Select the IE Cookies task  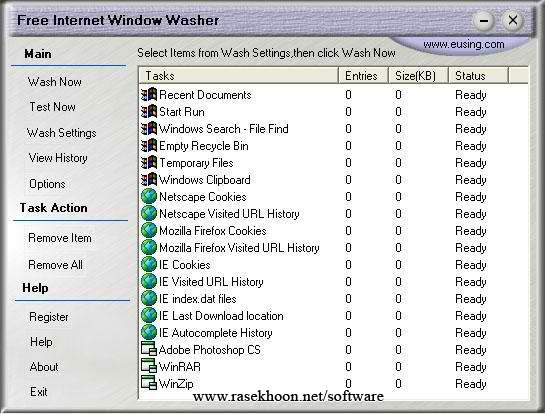(x=185, y=265)
